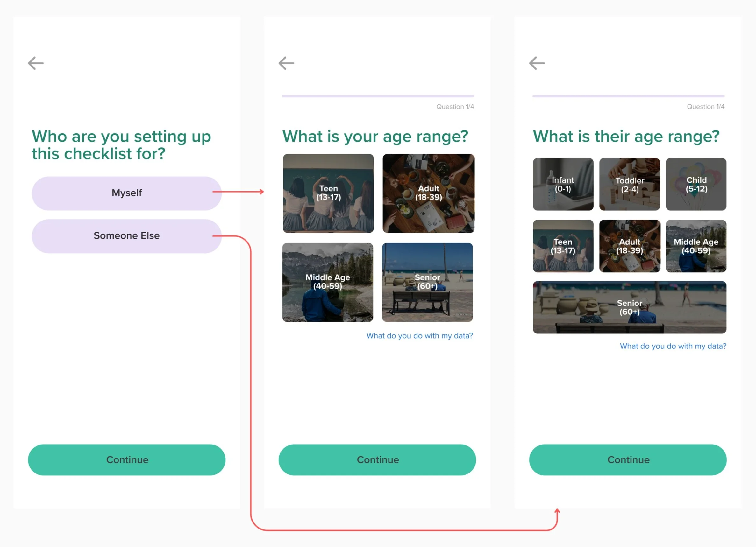Choose Teen (13-17) on 'your age range' screen
Viewport: 756px width, 547px height.
tap(328, 193)
